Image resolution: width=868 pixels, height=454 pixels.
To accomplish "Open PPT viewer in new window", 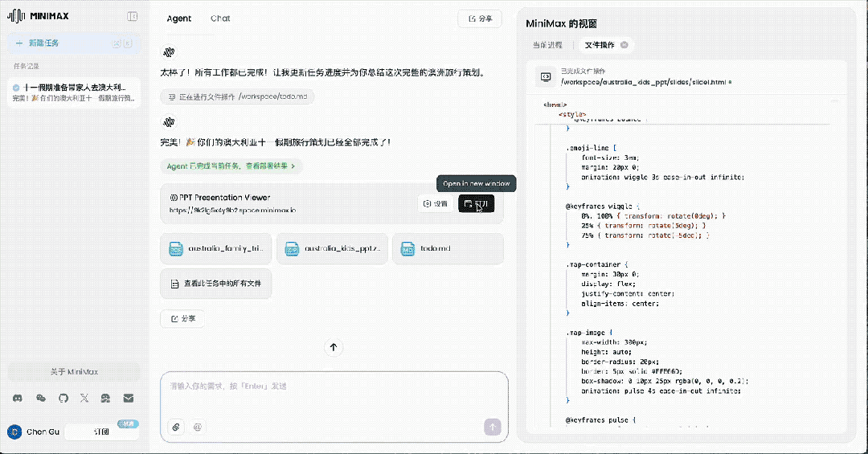I will [x=476, y=204].
